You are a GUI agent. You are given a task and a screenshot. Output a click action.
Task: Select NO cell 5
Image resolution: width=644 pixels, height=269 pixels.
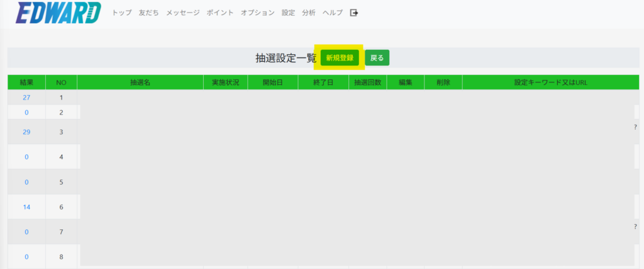pos(61,182)
